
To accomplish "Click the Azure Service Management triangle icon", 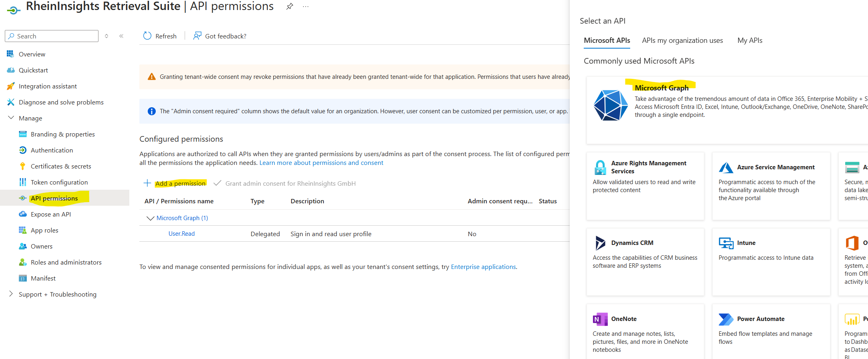I will (726, 167).
